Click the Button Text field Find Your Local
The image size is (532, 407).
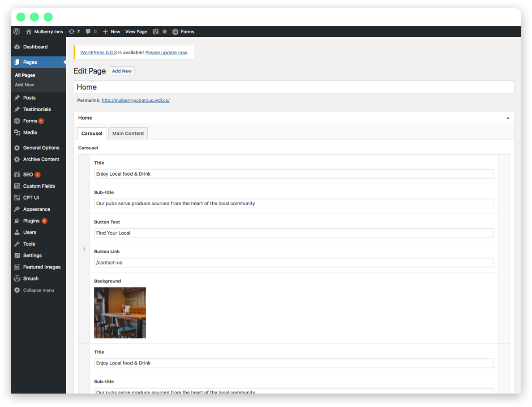tap(294, 233)
